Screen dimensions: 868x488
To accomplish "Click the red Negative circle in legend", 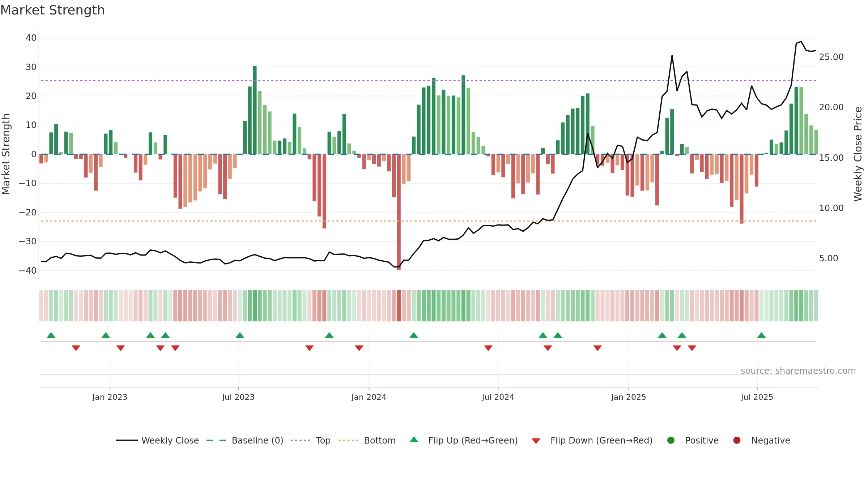I will click(x=737, y=440).
